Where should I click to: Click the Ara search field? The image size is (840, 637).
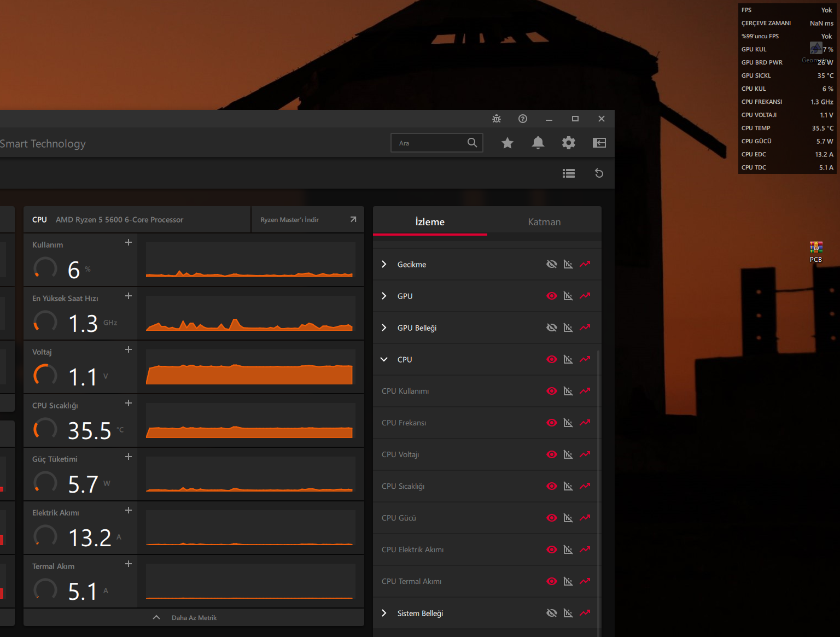click(437, 143)
